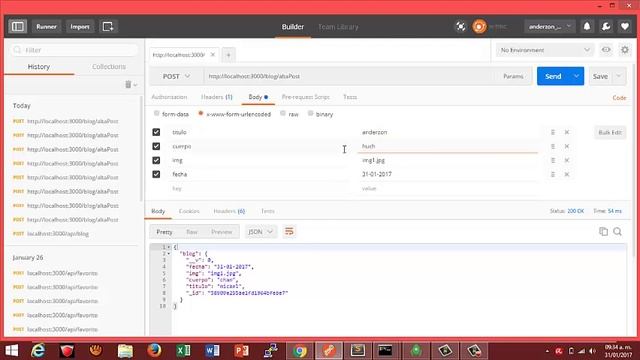This screenshot has height=360, width=640.
Task: Click the heart icon in the header
Action: 624,27
